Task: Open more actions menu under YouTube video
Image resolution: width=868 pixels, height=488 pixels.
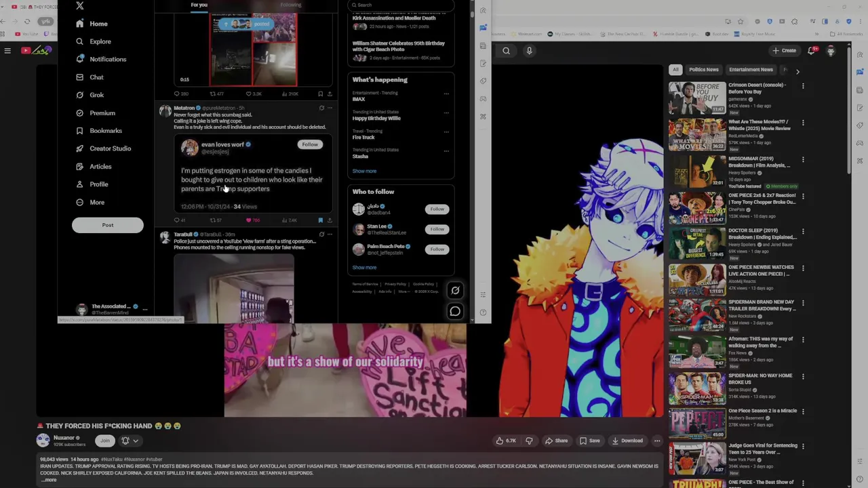Action: 656,441
